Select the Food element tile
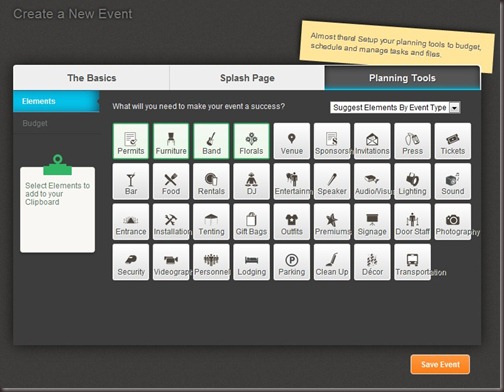 pos(171,181)
